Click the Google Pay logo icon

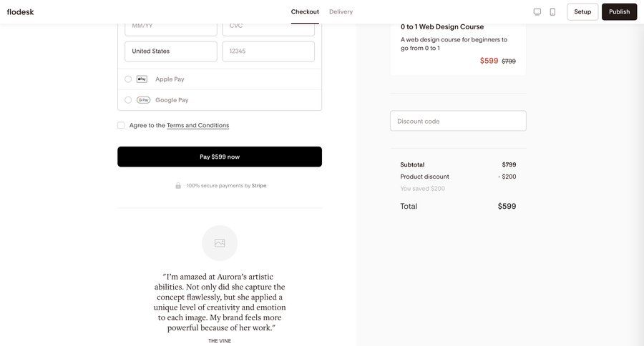click(143, 100)
